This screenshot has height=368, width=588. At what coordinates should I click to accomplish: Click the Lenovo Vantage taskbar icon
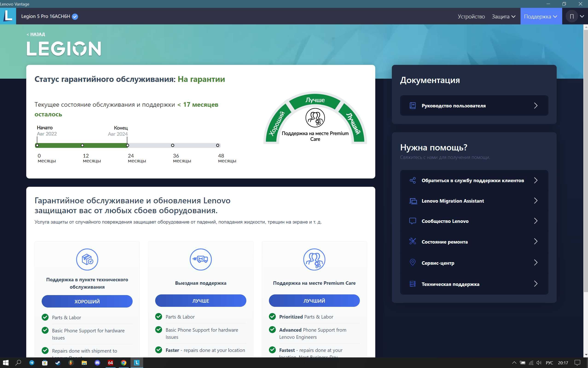click(137, 363)
